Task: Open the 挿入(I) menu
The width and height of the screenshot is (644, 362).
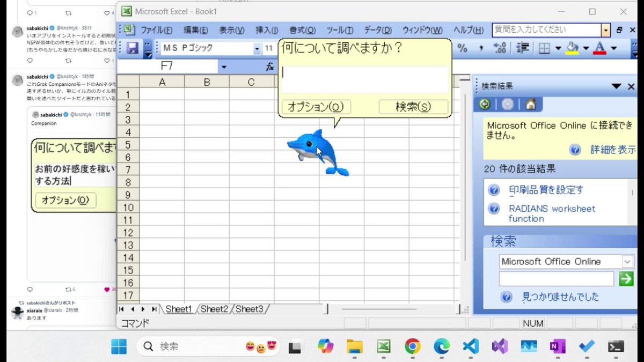Action: pos(267,30)
